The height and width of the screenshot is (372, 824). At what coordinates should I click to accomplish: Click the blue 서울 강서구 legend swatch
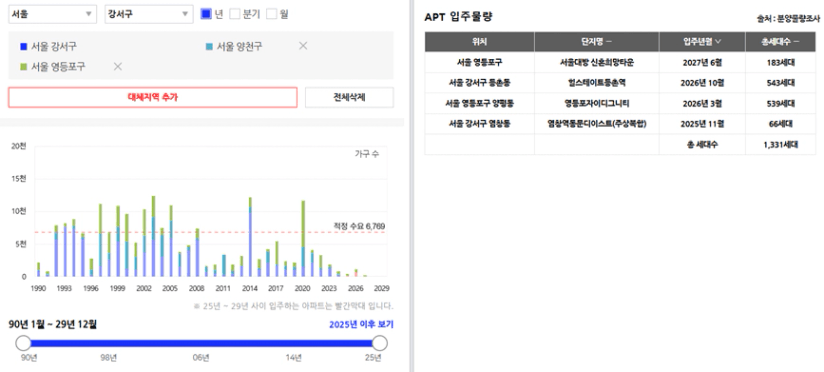tap(23, 47)
